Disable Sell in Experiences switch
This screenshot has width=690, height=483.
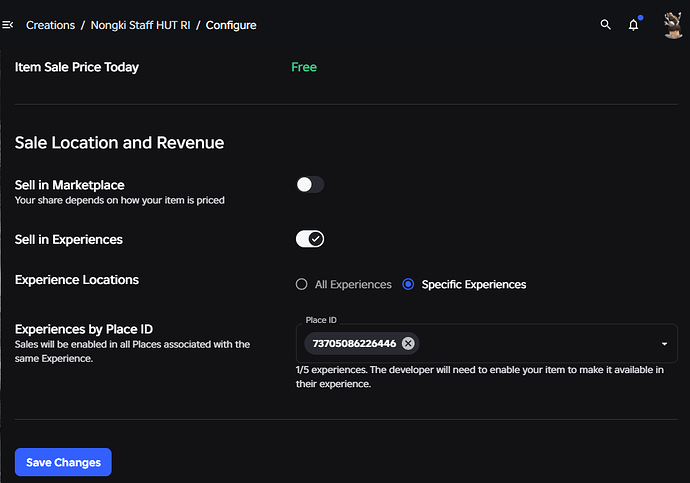pyautogui.click(x=310, y=239)
